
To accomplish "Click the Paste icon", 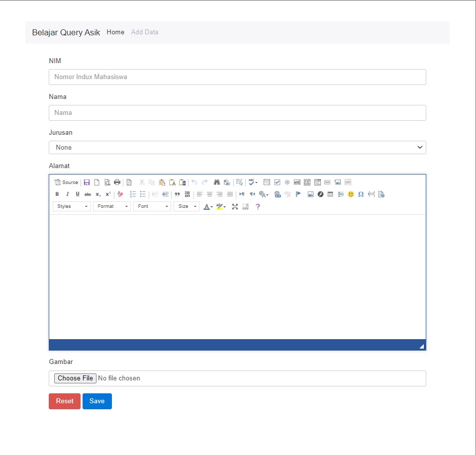I will [162, 182].
